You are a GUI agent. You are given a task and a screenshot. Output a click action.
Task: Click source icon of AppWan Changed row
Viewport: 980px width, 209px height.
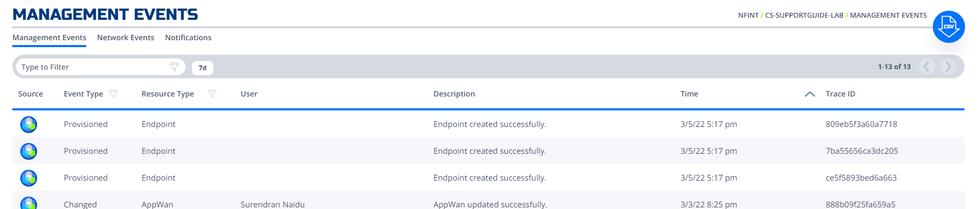[x=28, y=204]
